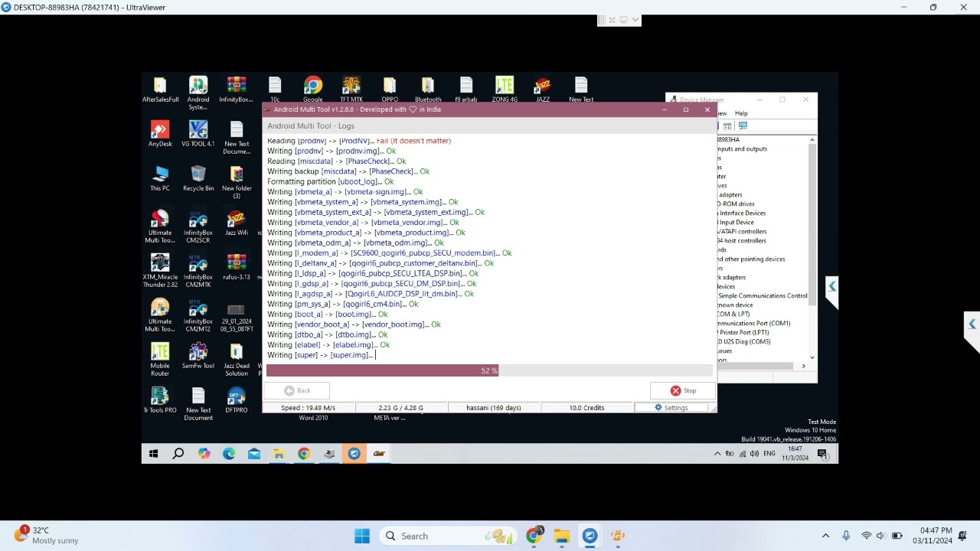Click scan hardware icon in Device Manager toolbar

743,126
